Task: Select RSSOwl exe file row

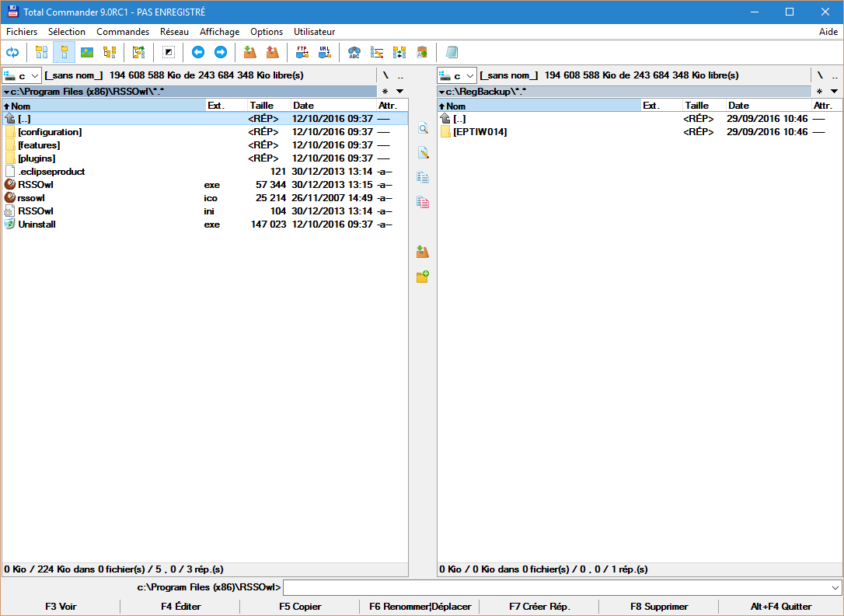Action: tap(204, 185)
